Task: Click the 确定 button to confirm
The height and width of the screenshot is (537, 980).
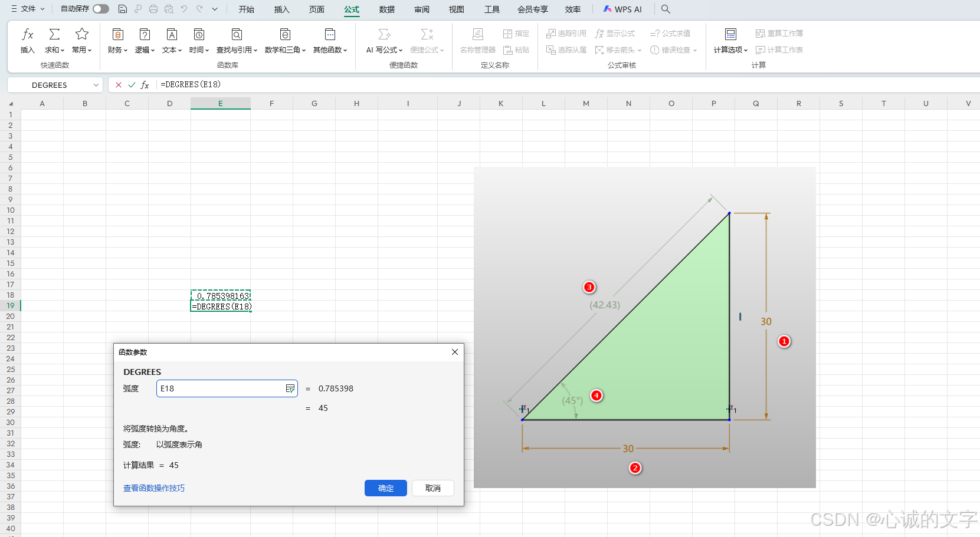Action: pyautogui.click(x=385, y=488)
